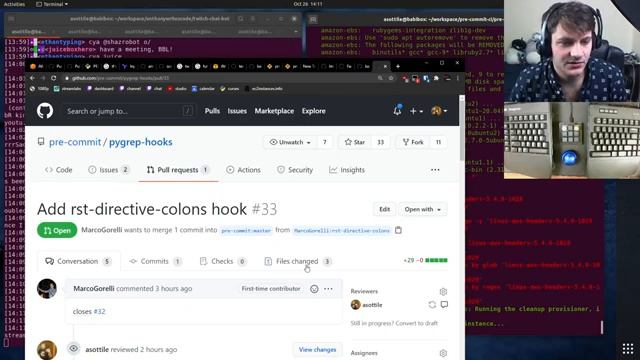This screenshot has height=360, width=640.
Task: Click the eye icon on asottile's review event
Action: pos(73,349)
